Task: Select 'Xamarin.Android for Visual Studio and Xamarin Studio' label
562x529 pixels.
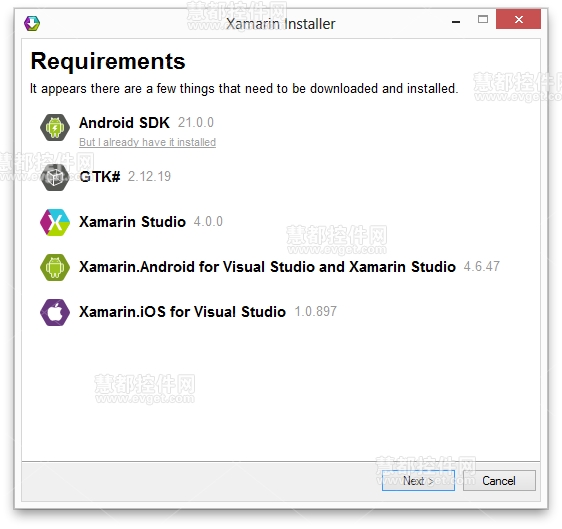Action: pyautogui.click(x=267, y=267)
